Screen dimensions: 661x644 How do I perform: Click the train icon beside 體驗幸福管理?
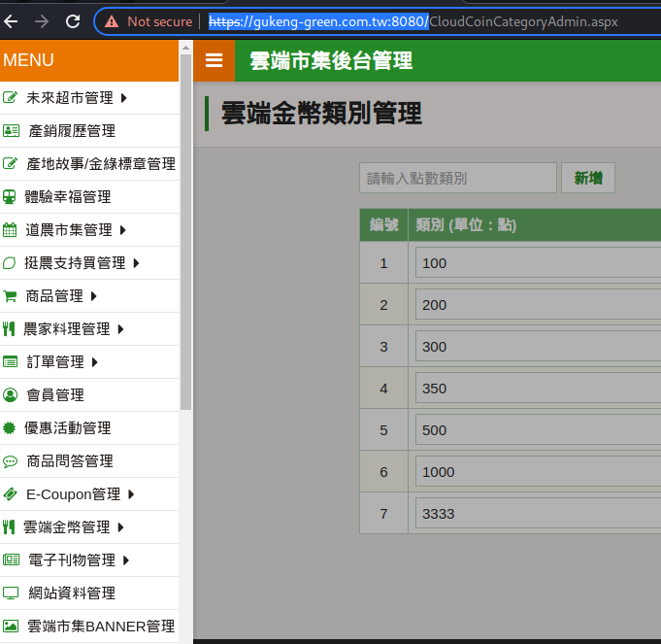tap(10, 197)
